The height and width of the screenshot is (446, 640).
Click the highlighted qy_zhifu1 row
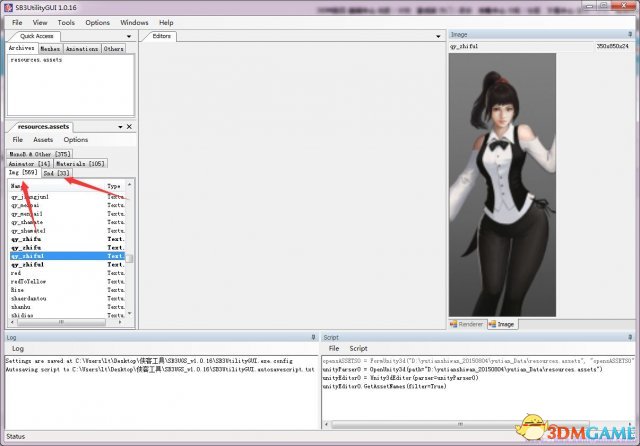pyautogui.click(x=67, y=256)
